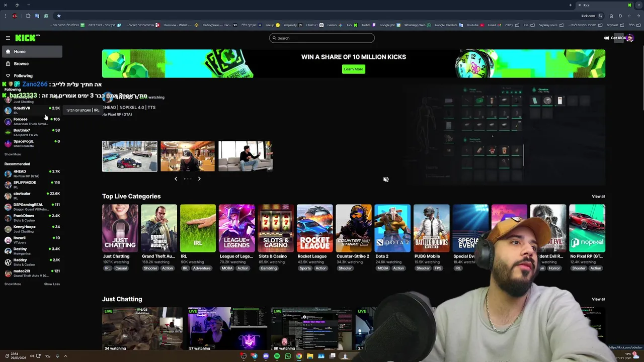Collapse Recommended list with Show Less
The image size is (644, 362).
coord(52,284)
